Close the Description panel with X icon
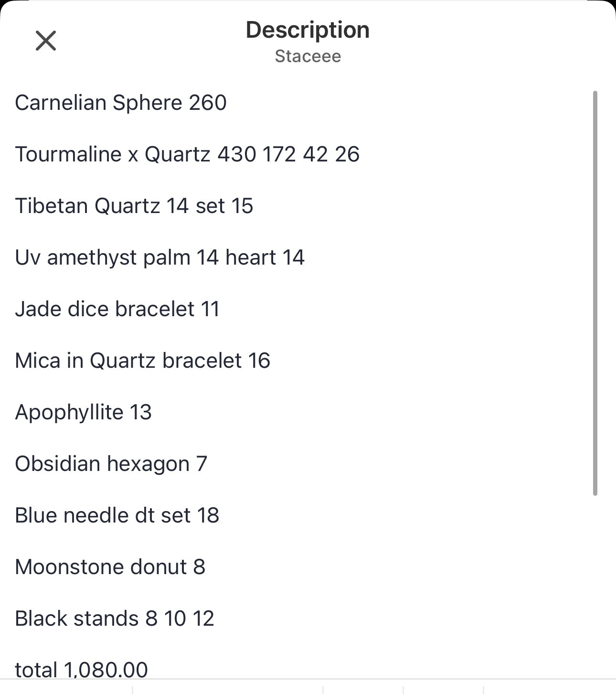Image resolution: width=616 pixels, height=694 pixels. tap(46, 41)
